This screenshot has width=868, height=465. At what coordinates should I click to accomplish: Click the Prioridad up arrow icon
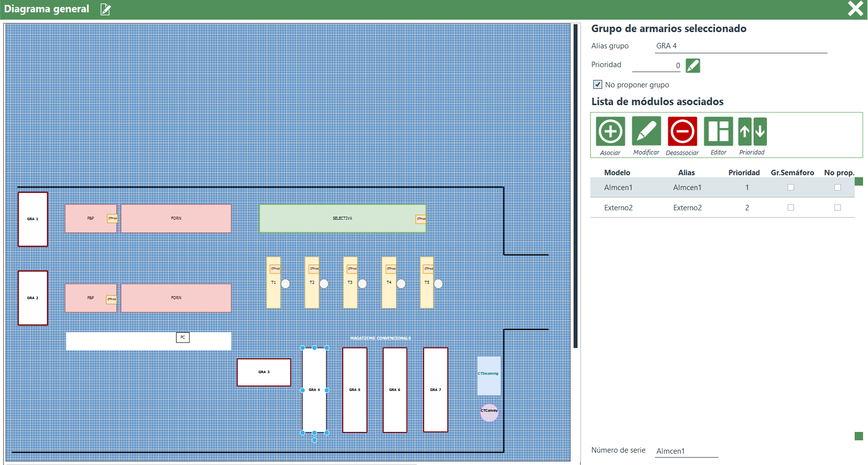point(745,131)
